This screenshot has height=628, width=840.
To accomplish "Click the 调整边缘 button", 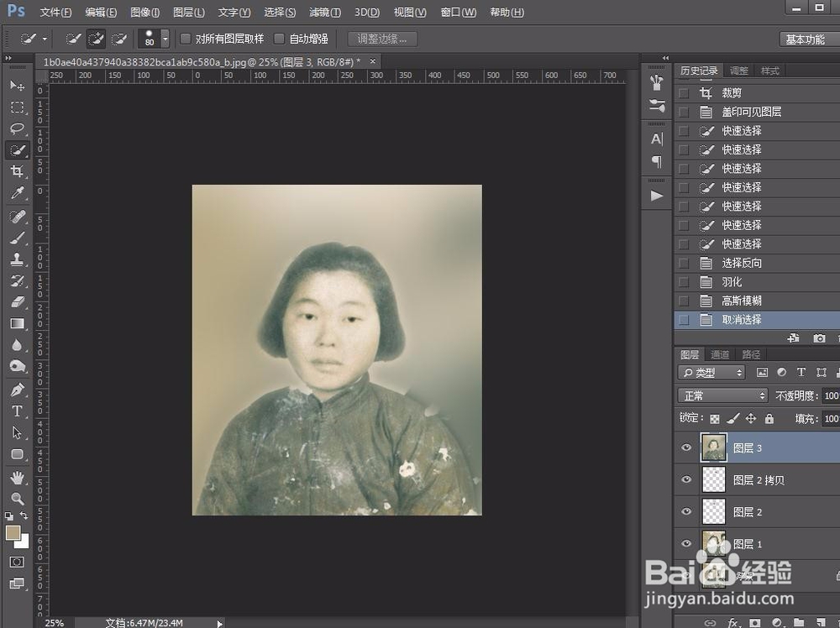I will point(382,39).
